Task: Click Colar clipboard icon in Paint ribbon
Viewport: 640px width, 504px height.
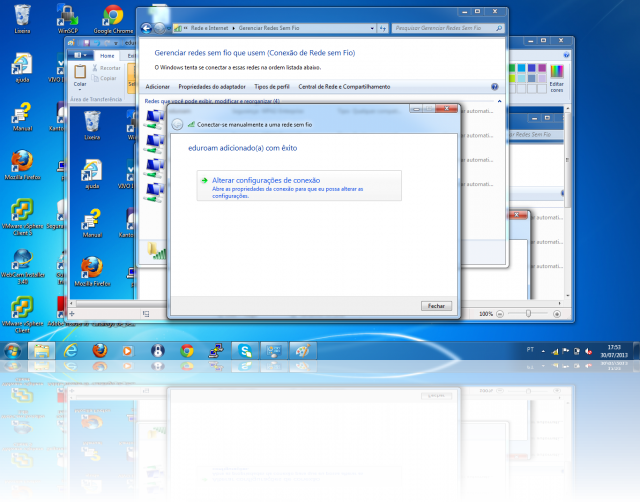Action: click(x=80, y=72)
